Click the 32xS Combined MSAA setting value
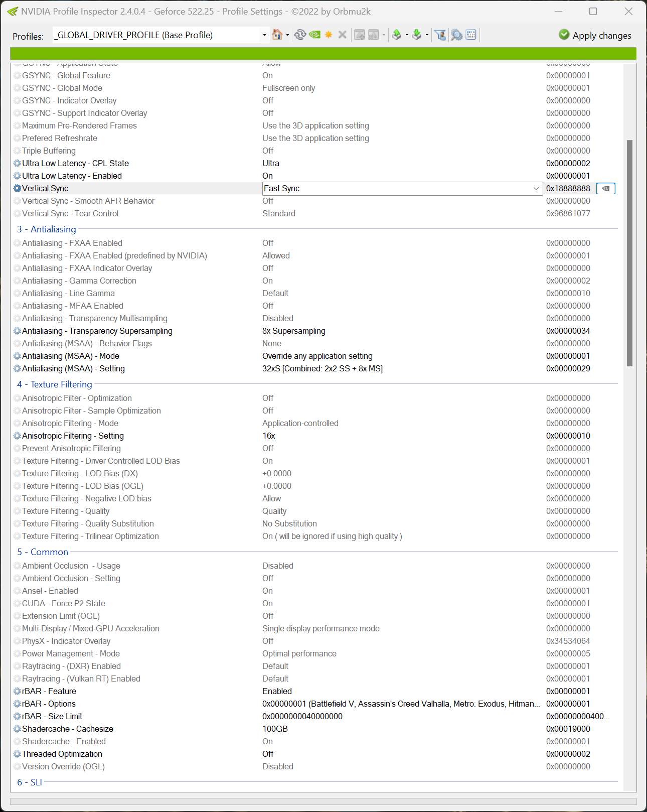Image resolution: width=647 pixels, height=812 pixels. 322,369
